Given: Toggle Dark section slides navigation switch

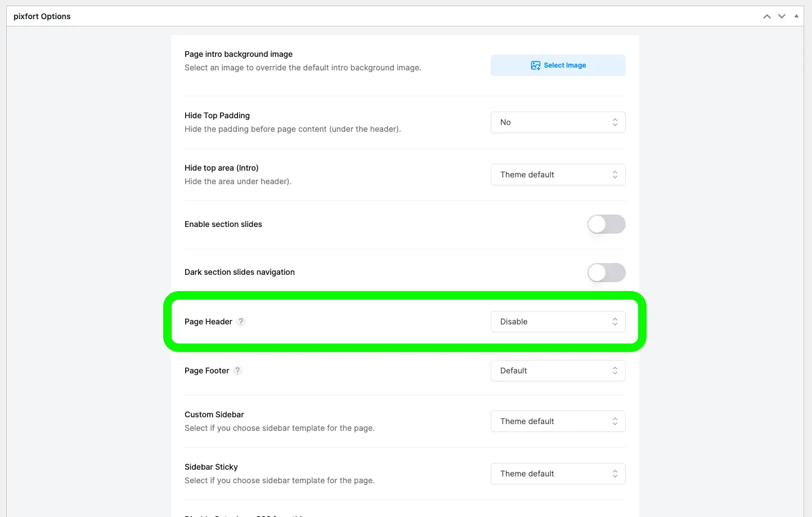Looking at the screenshot, I should pos(607,273).
